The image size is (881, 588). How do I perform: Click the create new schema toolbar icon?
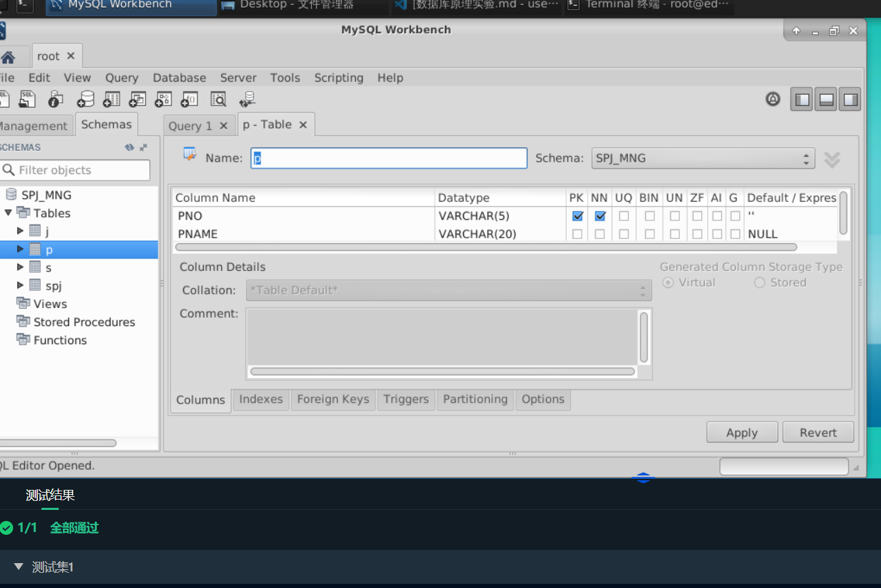coord(86,99)
